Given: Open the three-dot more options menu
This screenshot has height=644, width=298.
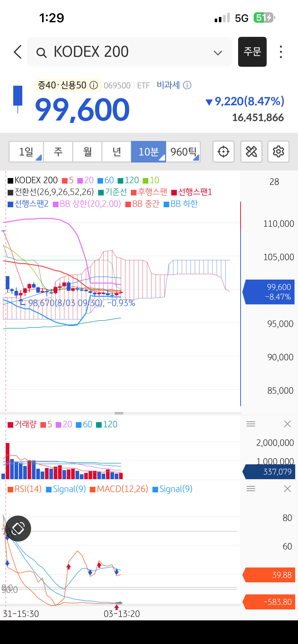Looking at the screenshot, I should pos(281,52).
